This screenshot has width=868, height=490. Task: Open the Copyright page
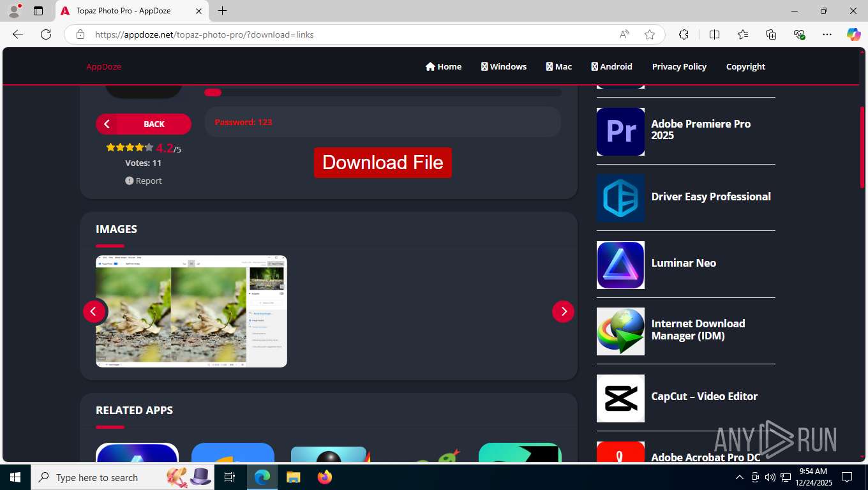pos(745,66)
